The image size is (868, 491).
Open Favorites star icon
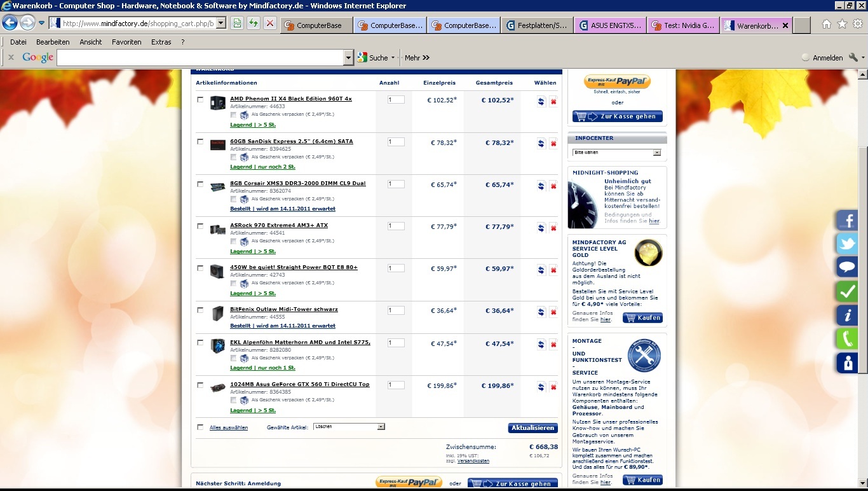tap(842, 24)
